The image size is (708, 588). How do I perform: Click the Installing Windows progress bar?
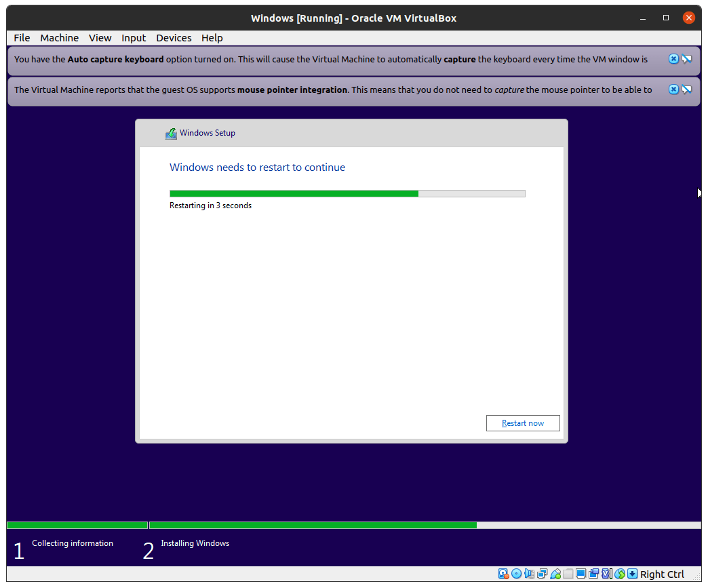click(x=425, y=525)
